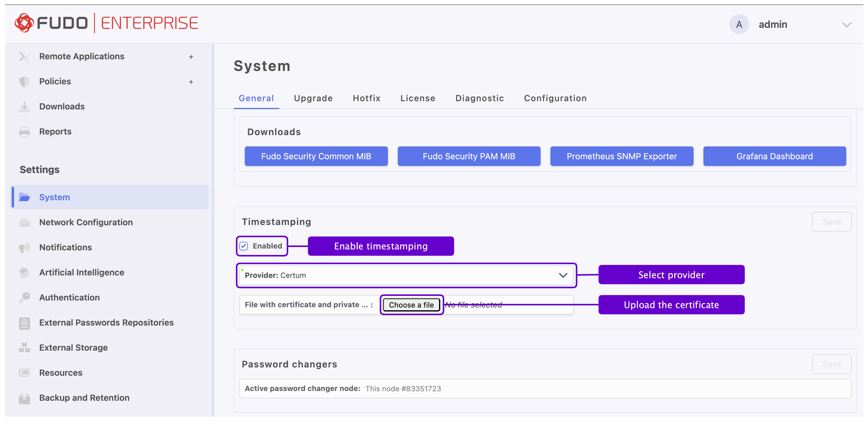The image size is (868, 424).
Task: Click Save in the Timestamping section
Action: pos(832,222)
